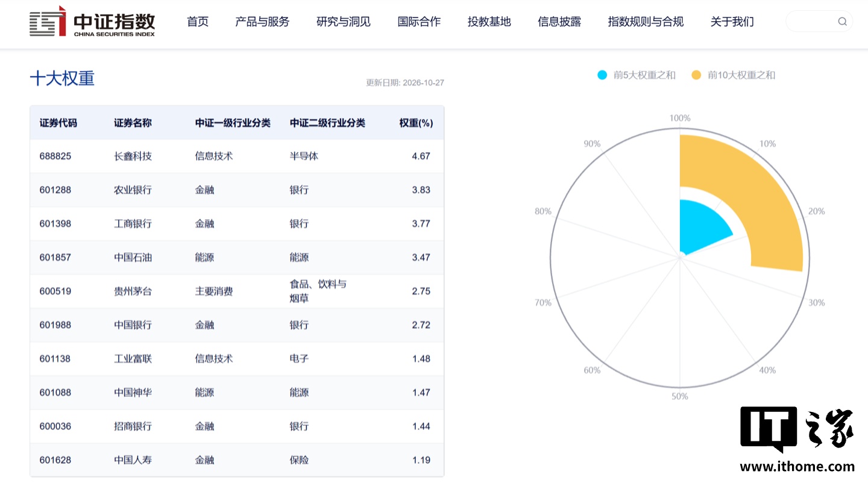Click the 保险 industry cell
Screen dimensions: 868x483
pyautogui.click(x=299, y=460)
